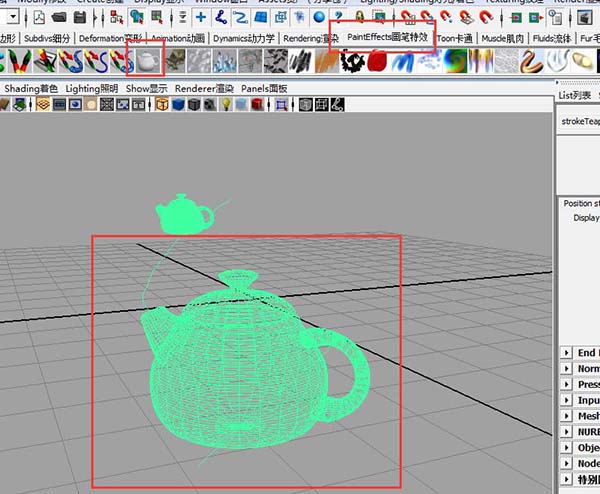Click the black ink splat brush icon
This screenshot has height=494, width=600.
(x=352, y=61)
